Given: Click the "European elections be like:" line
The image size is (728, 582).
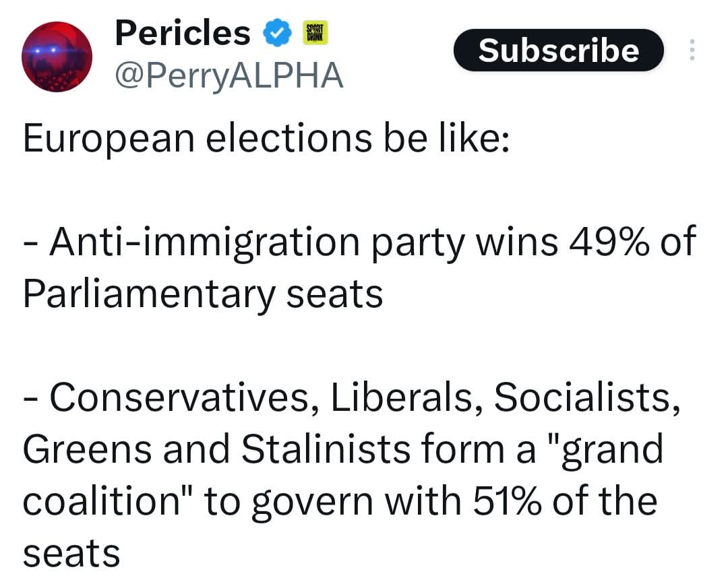Looking at the screenshot, I should point(266,138).
